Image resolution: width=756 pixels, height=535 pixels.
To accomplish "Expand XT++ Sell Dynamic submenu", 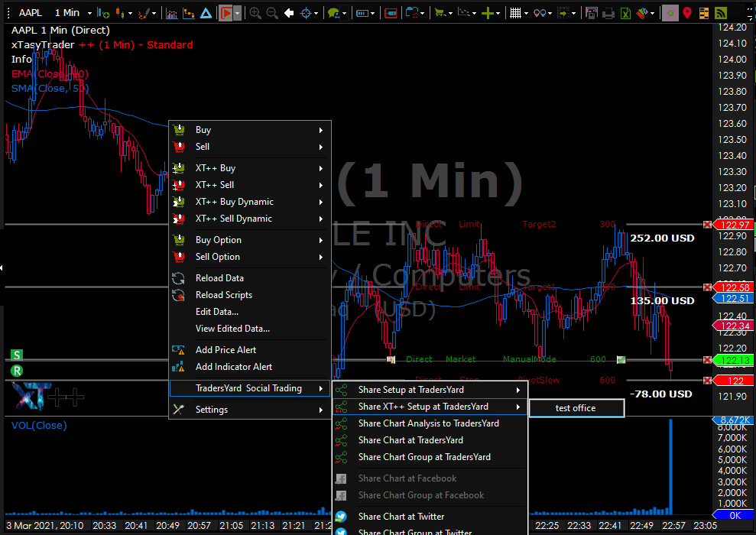I will click(x=250, y=219).
